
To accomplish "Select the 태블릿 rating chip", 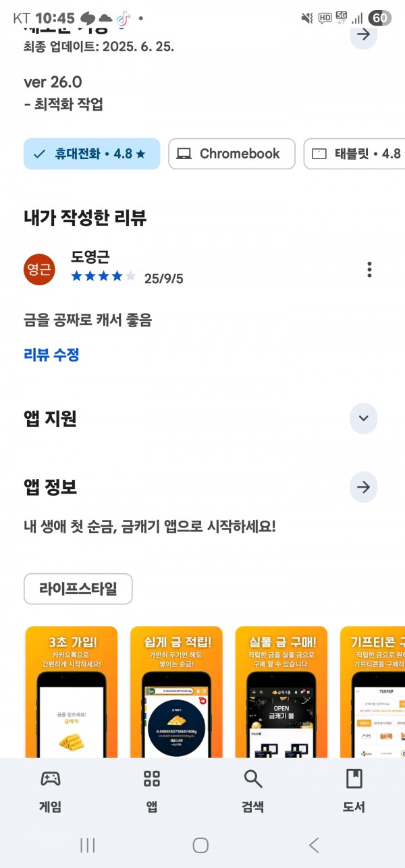I will [354, 154].
